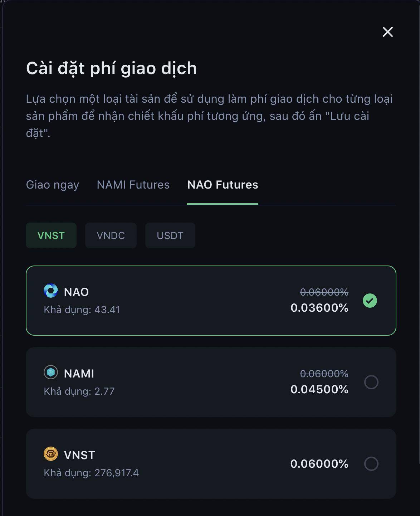Select the VNDC currency chip
Viewport: 420px width, 516px height.
click(111, 235)
